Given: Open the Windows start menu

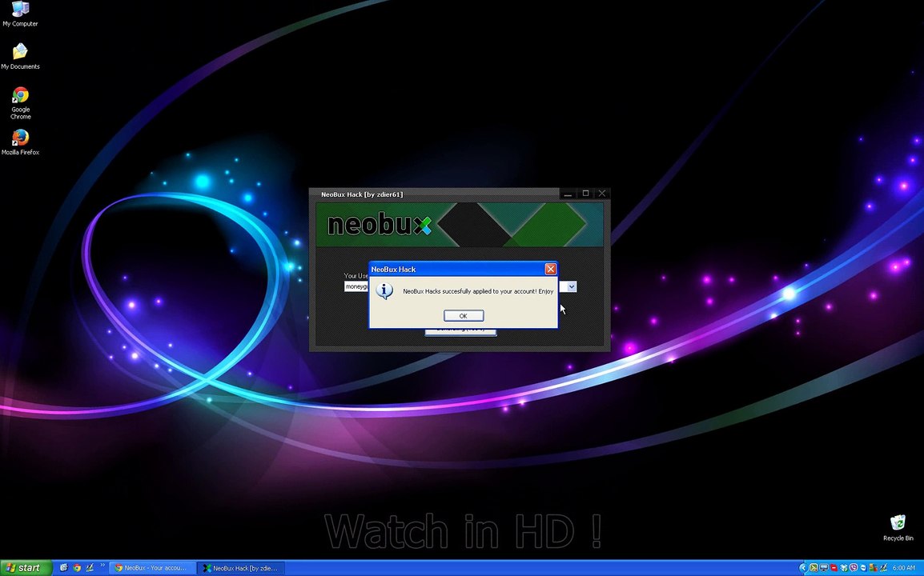Looking at the screenshot, I should click(x=26, y=568).
